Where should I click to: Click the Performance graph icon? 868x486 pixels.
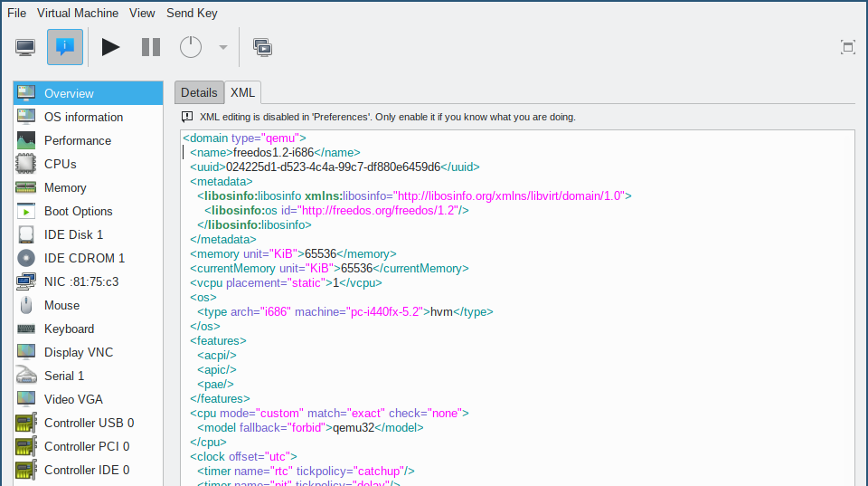click(26, 140)
